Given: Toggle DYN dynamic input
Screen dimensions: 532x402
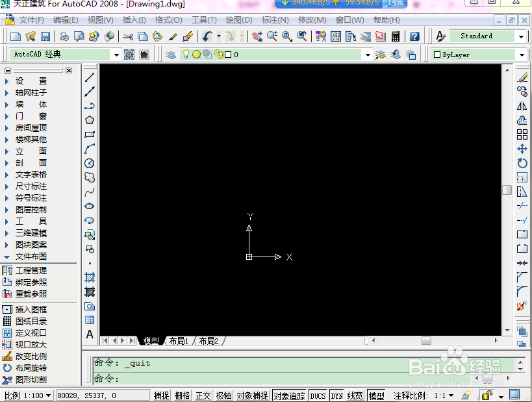Looking at the screenshot, I should tap(337, 396).
